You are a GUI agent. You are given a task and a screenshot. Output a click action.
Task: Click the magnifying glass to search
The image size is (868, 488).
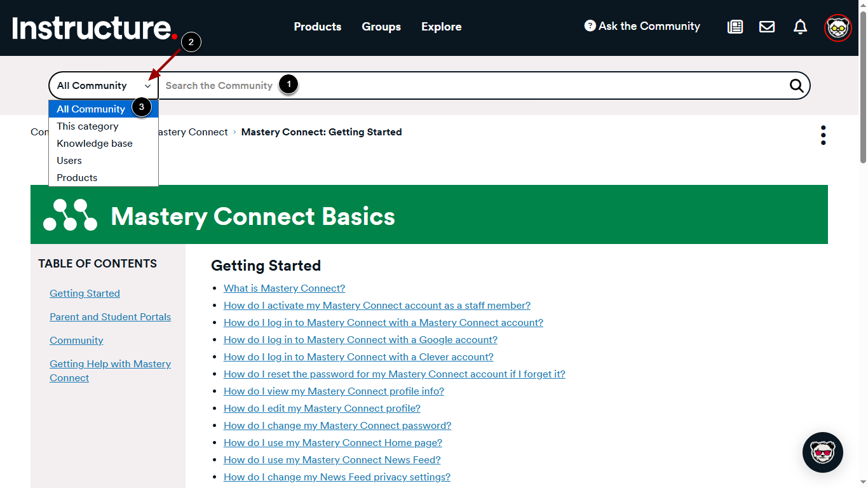click(796, 85)
